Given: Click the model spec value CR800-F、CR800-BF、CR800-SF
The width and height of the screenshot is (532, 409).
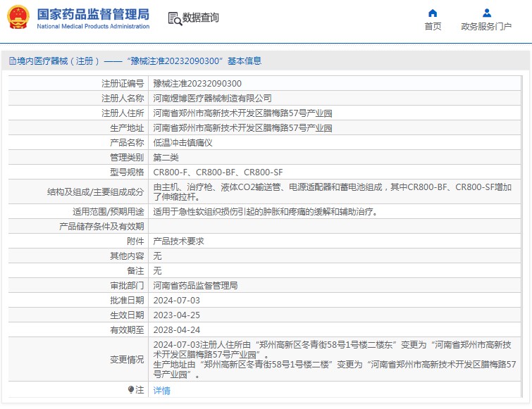Looking at the screenshot, I should tap(218, 172).
